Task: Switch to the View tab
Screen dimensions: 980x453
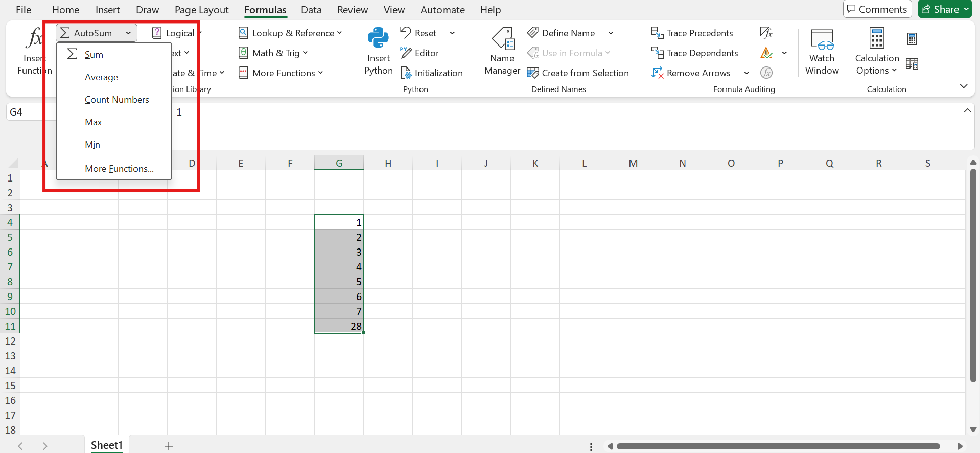Action: tap(394, 10)
